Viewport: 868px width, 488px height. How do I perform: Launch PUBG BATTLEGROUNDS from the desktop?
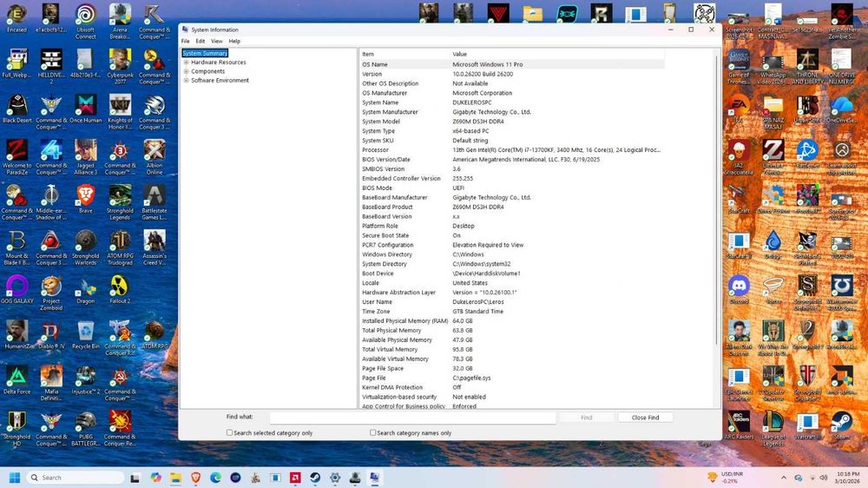[x=85, y=429]
